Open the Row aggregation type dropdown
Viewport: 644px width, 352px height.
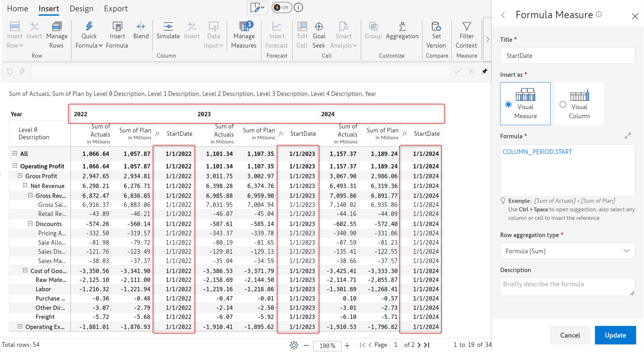567,251
